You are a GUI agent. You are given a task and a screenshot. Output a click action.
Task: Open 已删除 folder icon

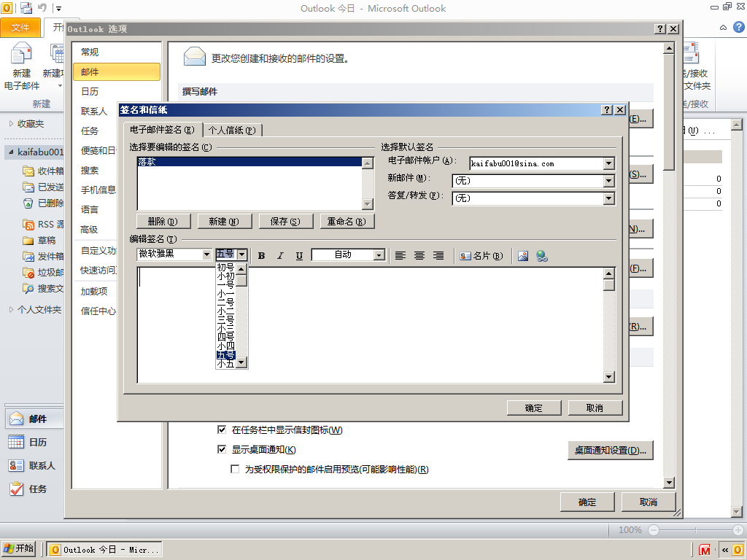[28, 203]
